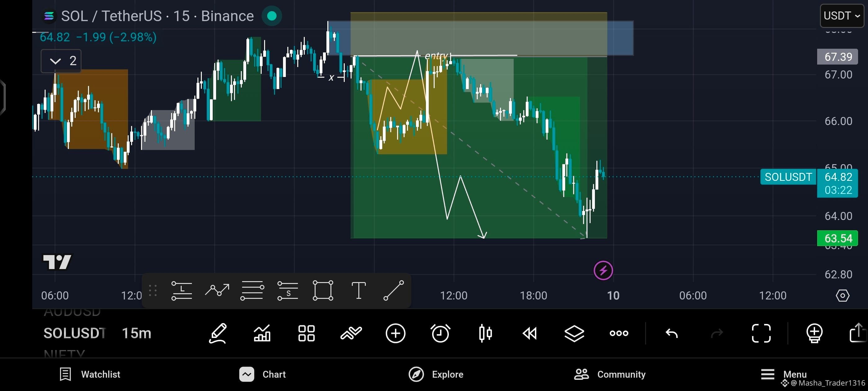
Task: Open symbol search from SOLUSDT label
Action: [74, 333]
